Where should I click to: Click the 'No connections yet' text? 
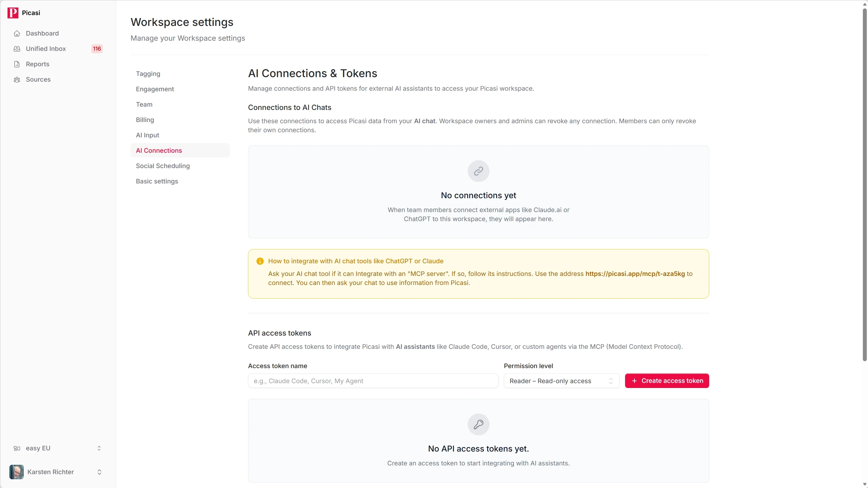click(x=479, y=195)
